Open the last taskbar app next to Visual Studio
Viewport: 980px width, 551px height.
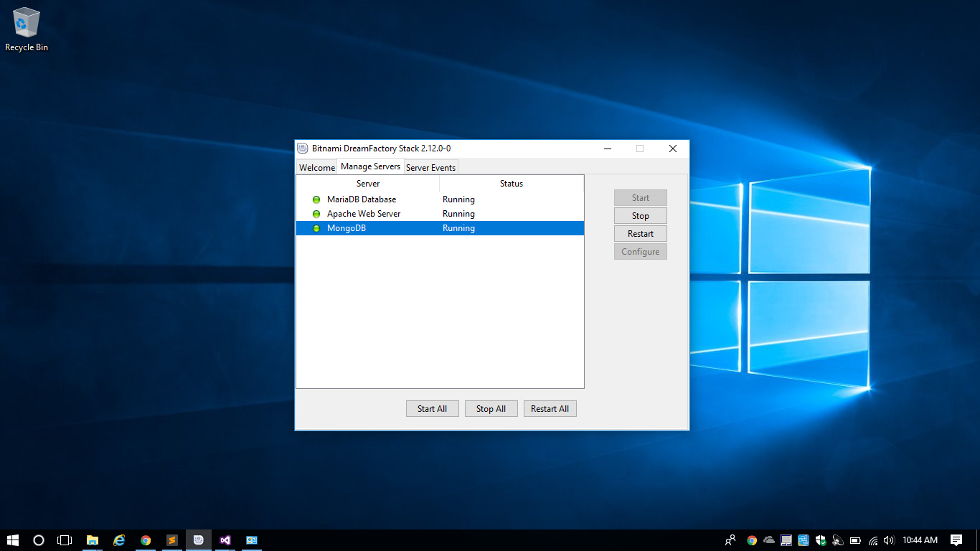tap(252, 540)
